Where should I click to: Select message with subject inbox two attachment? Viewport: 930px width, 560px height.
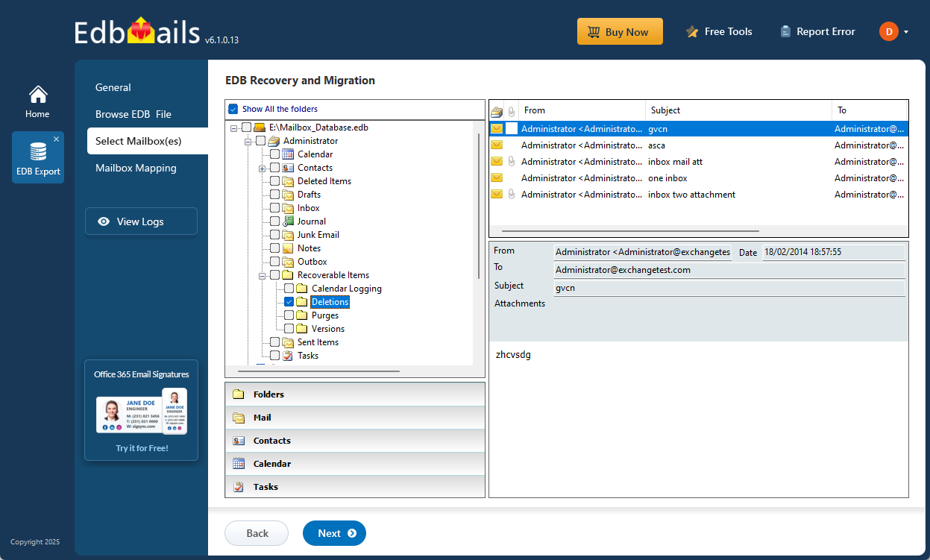click(698, 195)
